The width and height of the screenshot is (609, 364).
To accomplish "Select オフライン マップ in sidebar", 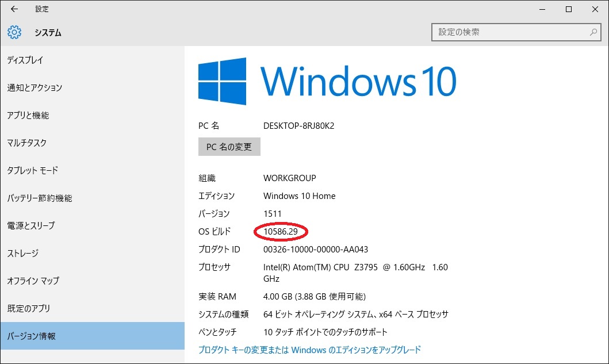I will coord(33,281).
